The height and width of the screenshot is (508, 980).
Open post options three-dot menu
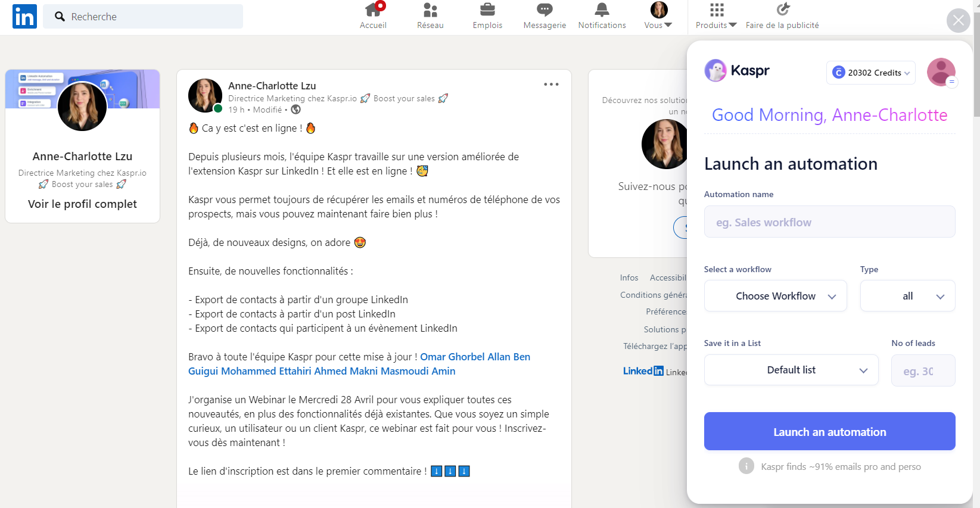[x=551, y=85]
